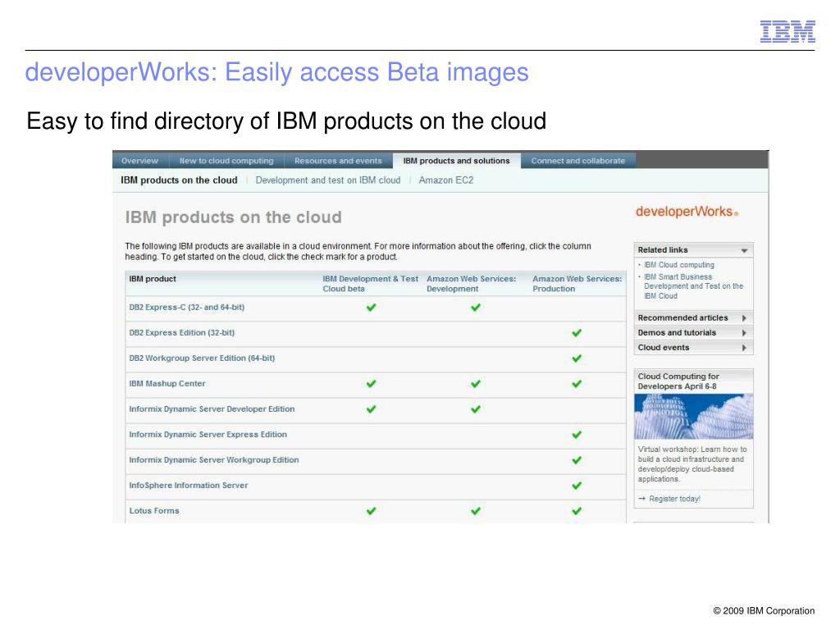Viewport: 840px width, 630px height.
Task: Open Connect and collaborate tab
Action: click(578, 161)
